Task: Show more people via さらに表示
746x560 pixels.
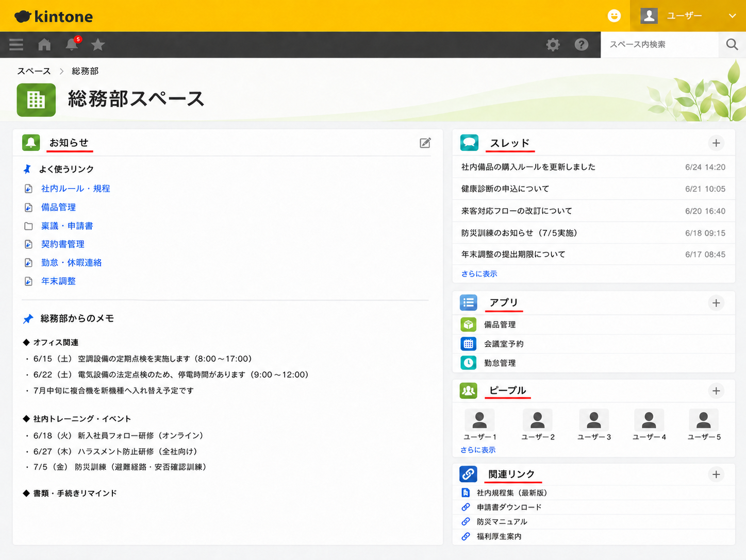Action: click(478, 450)
